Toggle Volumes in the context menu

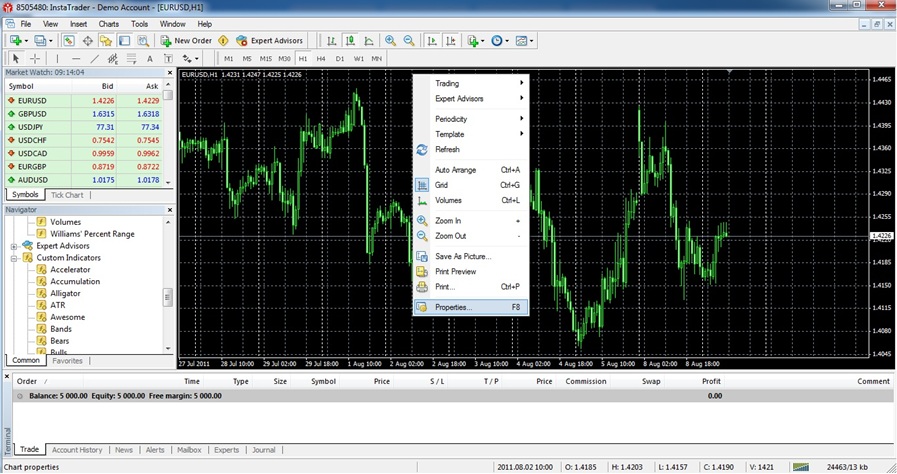pyautogui.click(x=448, y=200)
